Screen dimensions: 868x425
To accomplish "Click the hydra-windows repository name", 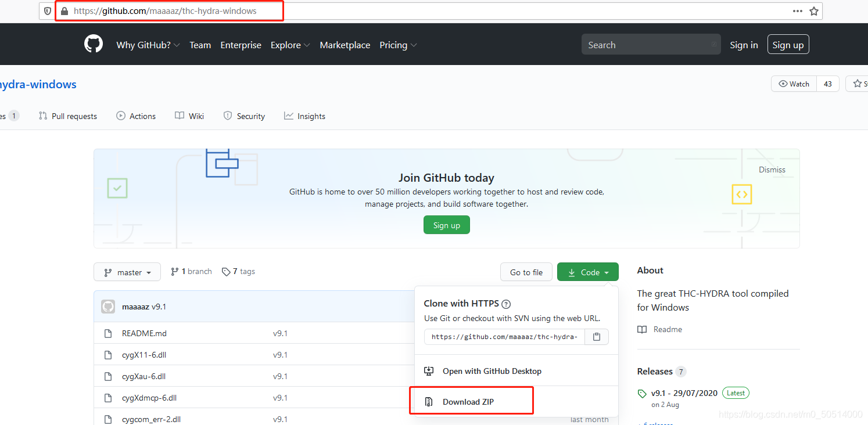I will point(38,84).
